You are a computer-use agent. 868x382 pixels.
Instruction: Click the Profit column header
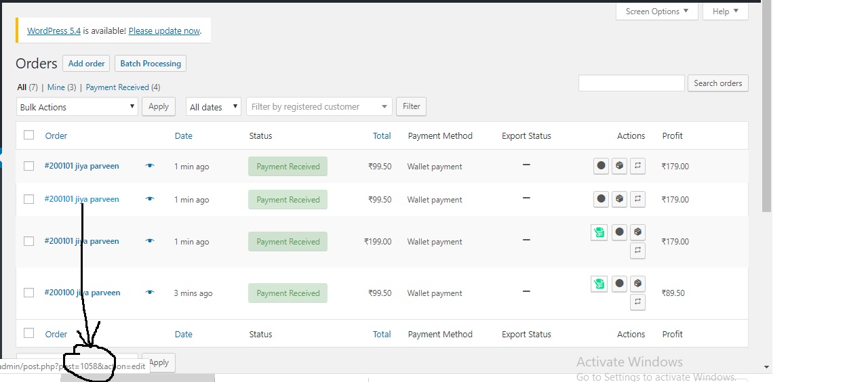pos(673,135)
